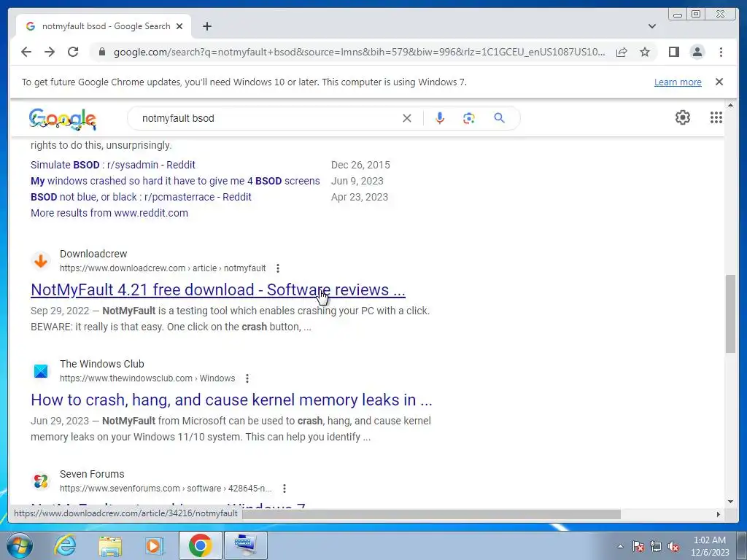Click the horizontal scrollbar thumb
747x560 pixels.
pyautogui.click(x=431, y=514)
